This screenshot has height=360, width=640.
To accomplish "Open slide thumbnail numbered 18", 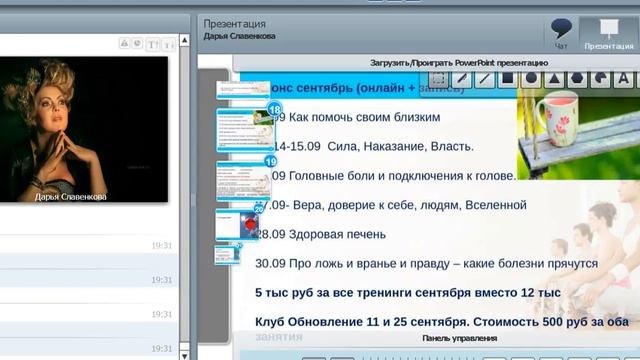I will [246, 130].
